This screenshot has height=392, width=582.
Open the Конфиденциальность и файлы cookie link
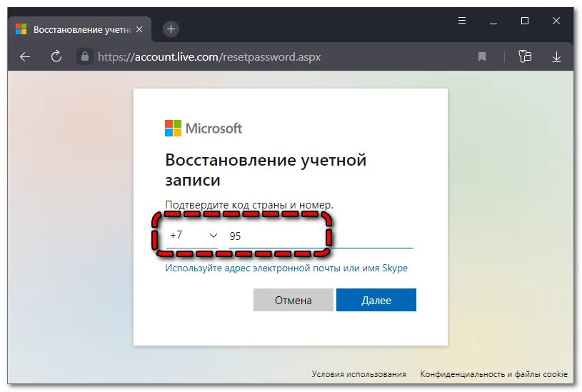click(x=493, y=374)
